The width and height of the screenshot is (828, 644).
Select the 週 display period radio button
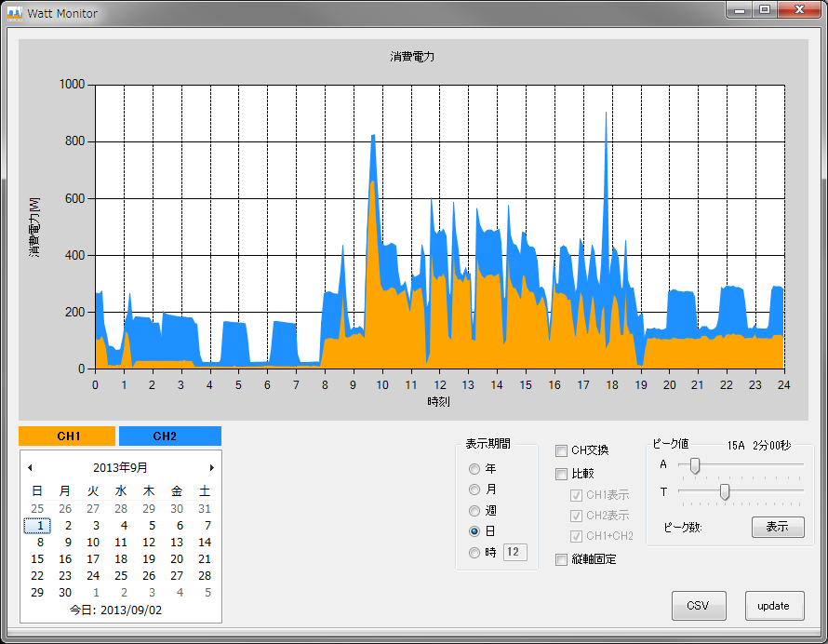pyautogui.click(x=474, y=511)
